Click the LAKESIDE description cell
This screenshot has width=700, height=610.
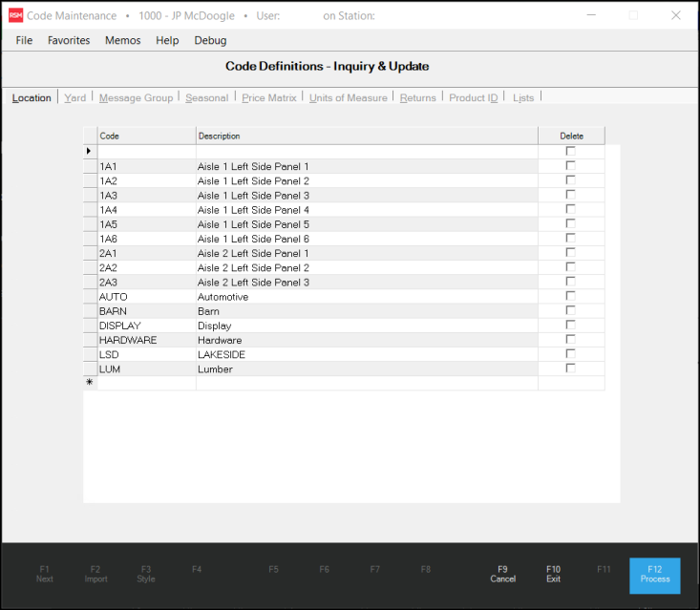[x=367, y=354]
